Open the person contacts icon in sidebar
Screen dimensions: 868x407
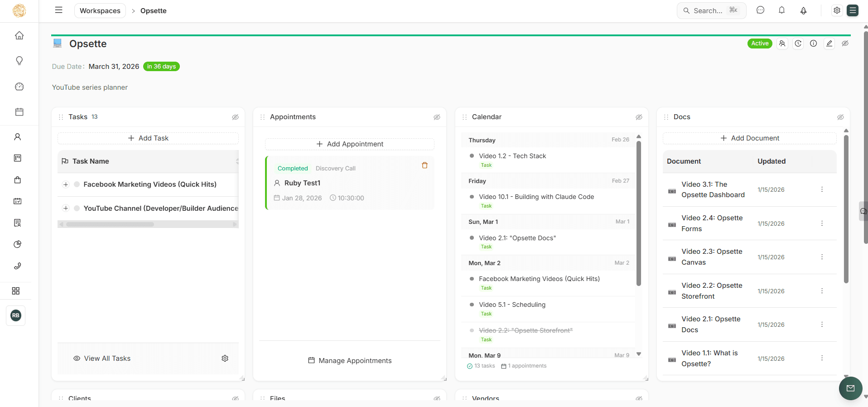pos(18,136)
